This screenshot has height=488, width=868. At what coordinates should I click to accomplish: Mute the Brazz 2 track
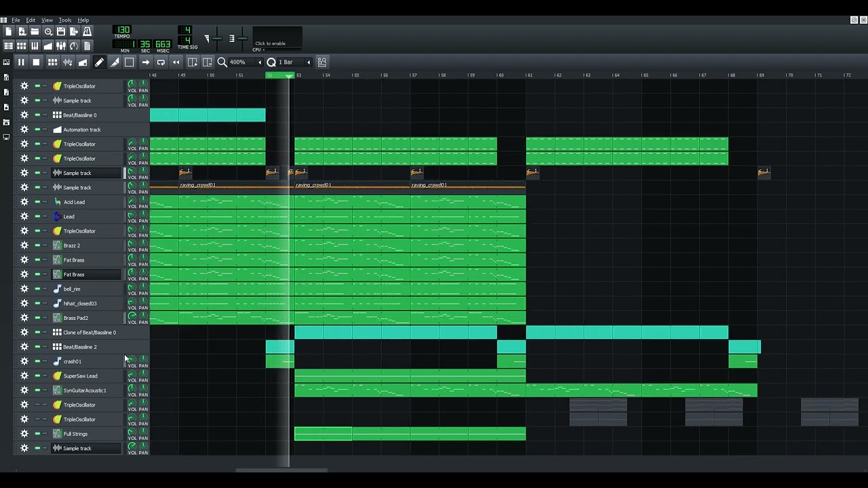click(37, 245)
